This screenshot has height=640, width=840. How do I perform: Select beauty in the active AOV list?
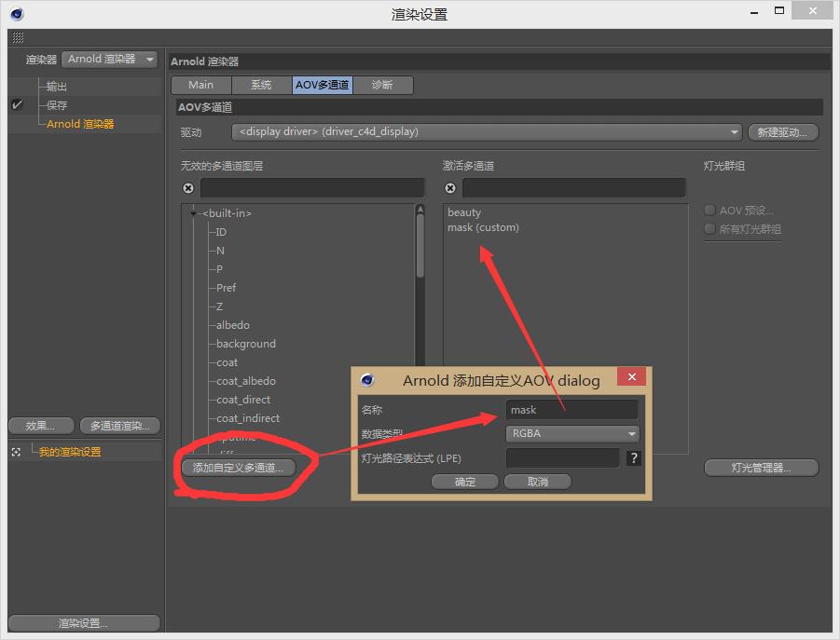coord(464,212)
